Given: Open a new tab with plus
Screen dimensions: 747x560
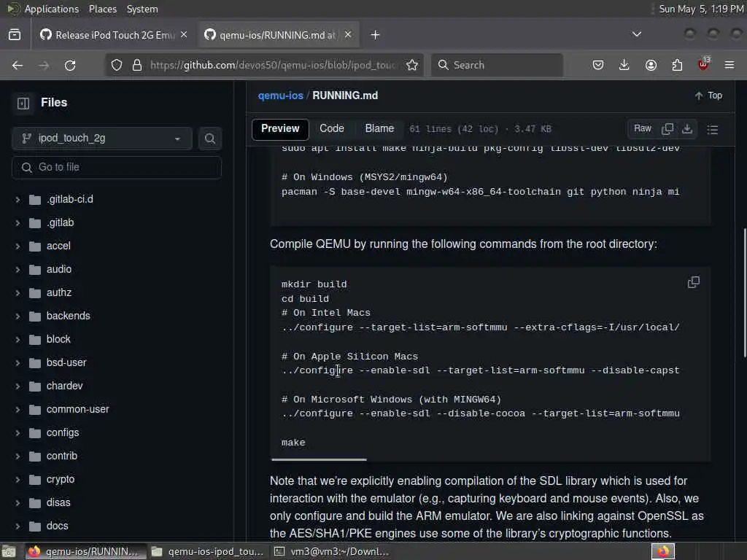Looking at the screenshot, I should [376, 35].
